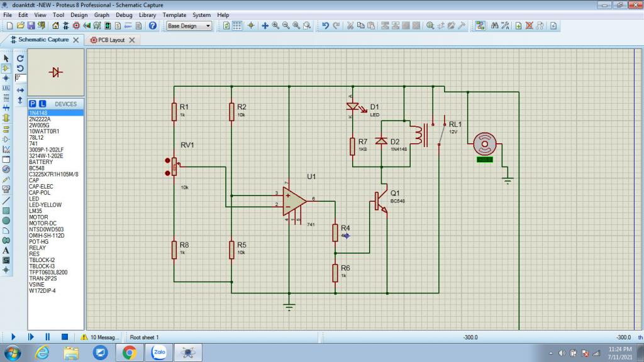
Task: Click the Search and Tag binoculars icon
Action: point(494,26)
